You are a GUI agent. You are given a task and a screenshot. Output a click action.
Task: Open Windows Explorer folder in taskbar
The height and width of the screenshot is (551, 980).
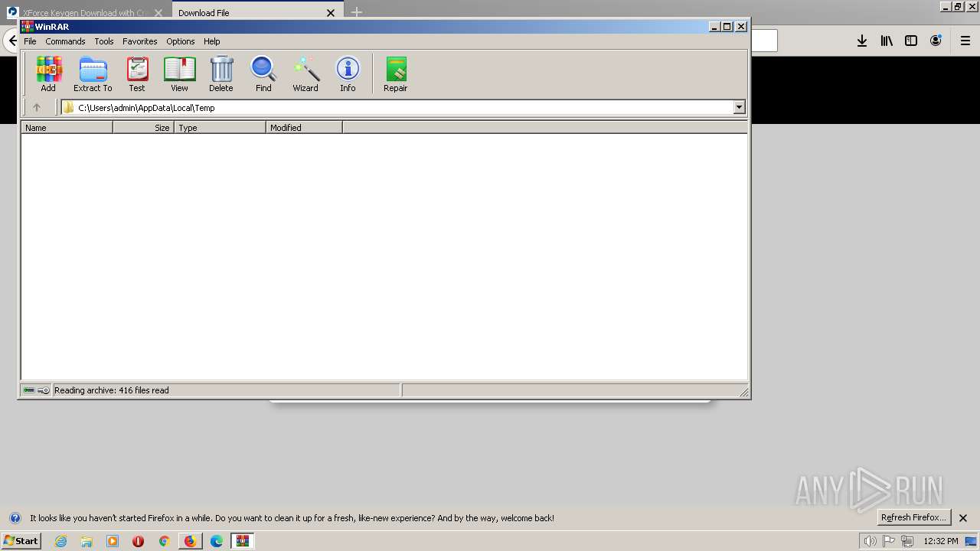pos(87,541)
